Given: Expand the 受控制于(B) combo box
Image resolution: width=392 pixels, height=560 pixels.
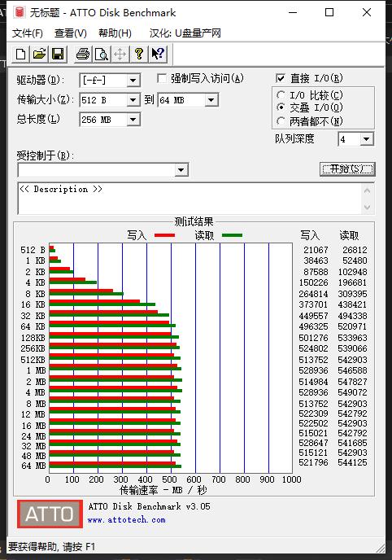Looking at the screenshot, I should (181, 170).
